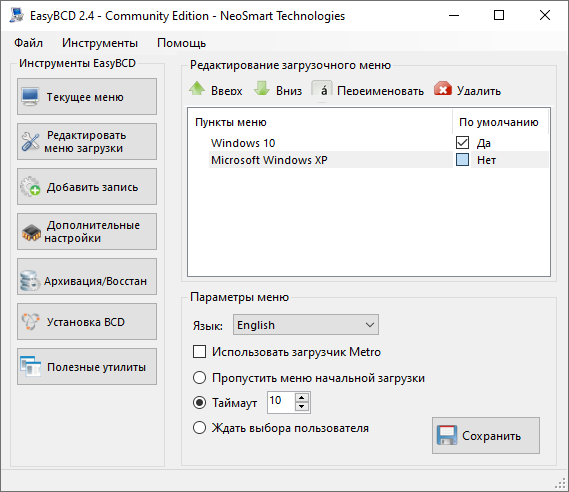Click the Добавить запись gear icon
Image resolution: width=569 pixels, height=492 pixels.
coord(30,186)
